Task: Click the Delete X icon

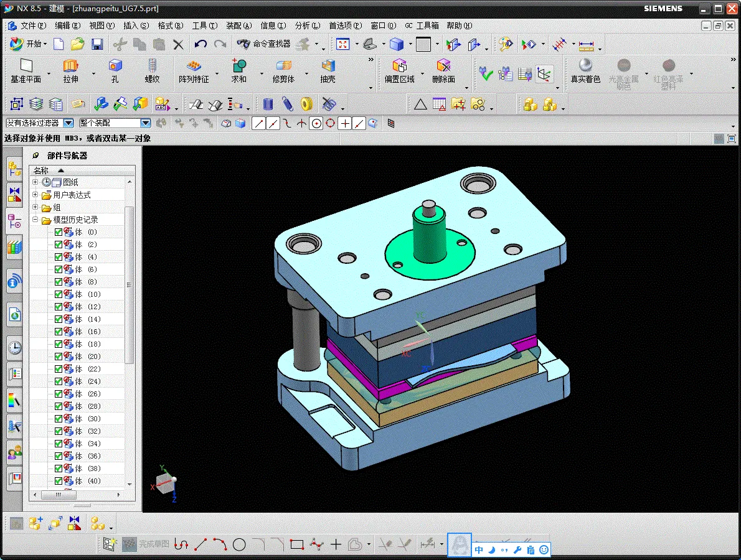Action: pos(178,45)
